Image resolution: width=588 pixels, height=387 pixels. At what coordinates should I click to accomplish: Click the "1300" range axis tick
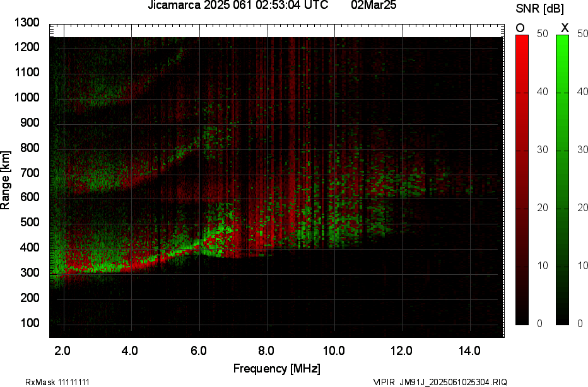26,23
